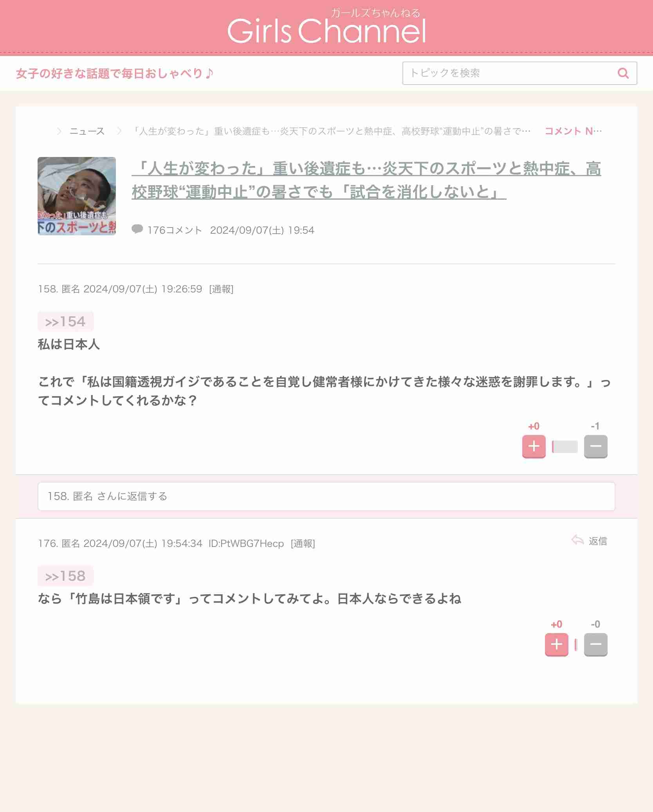Click the reply box for 158. 匿名

pos(326,496)
